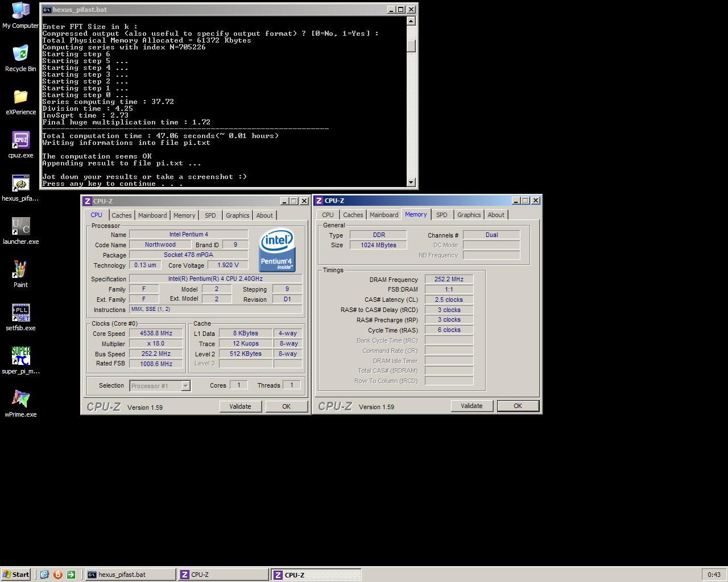Click OK in Memory window
Image resolution: width=728 pixels, height=582 pixels.
point(518,406)
